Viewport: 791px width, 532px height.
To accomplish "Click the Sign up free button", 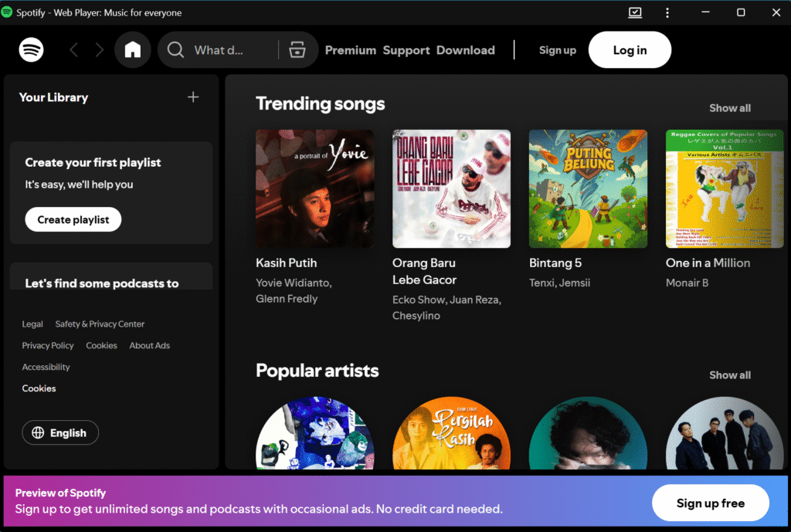I will pyautogui.click(x=710, y=503).
